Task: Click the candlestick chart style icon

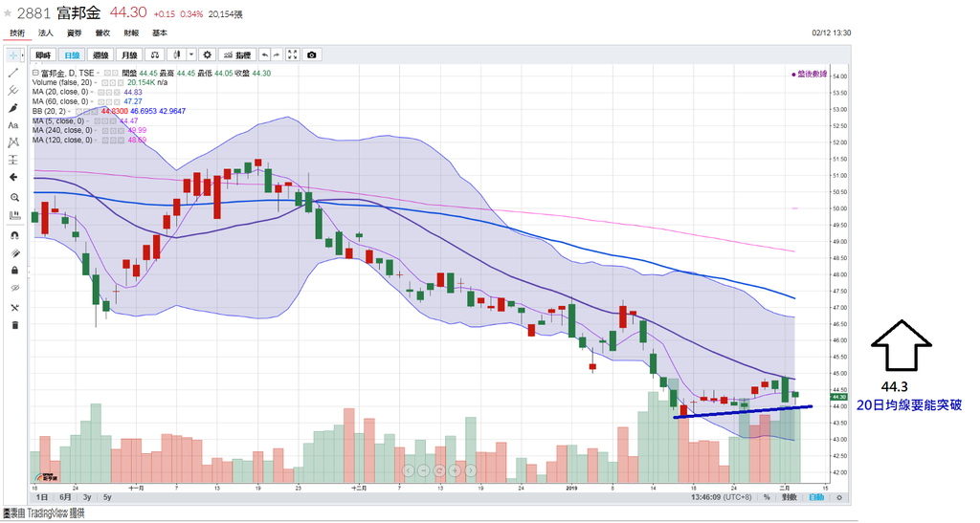Action: click(177, 54)
